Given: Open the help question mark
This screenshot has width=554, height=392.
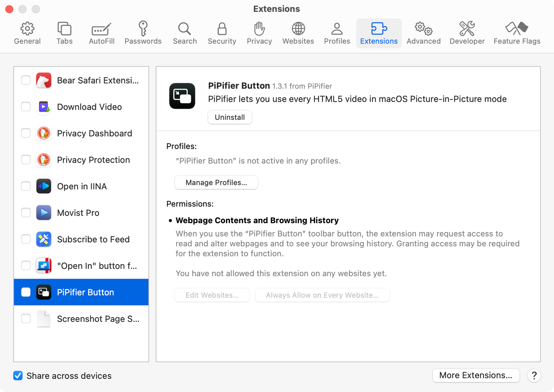Looking at the screenshot, I should 534,376.
